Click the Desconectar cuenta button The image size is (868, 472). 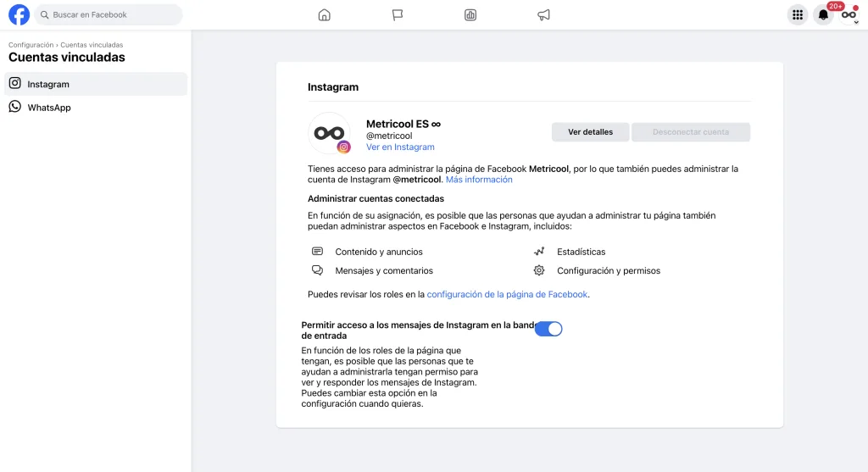[x=691, y=132]
